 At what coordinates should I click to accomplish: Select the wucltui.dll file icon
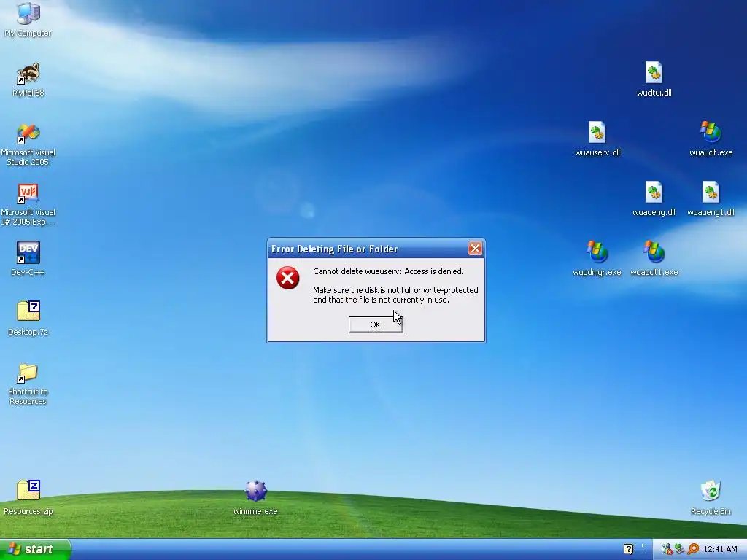click(654, 79)
